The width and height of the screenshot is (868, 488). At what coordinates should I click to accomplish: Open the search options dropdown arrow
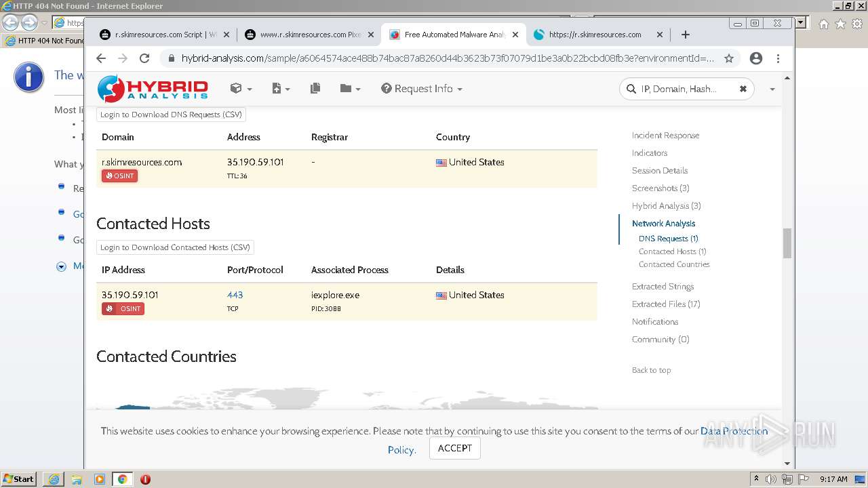pos(772,89)
